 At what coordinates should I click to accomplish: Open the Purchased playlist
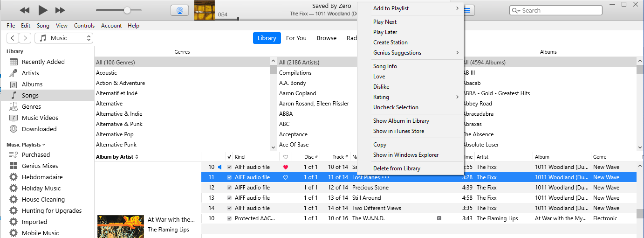click(x=35, y=154)
